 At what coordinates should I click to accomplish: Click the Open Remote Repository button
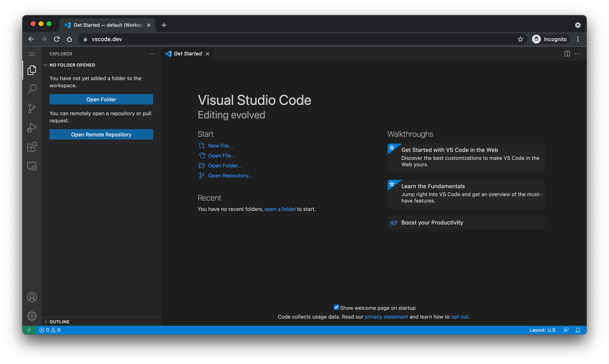pyautogui.click(x=101, y=134)
